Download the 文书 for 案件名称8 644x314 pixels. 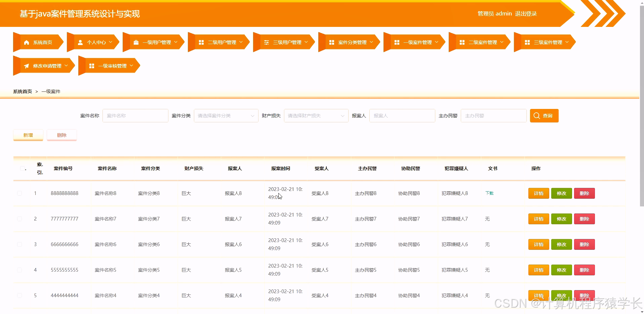click(489, 193)
